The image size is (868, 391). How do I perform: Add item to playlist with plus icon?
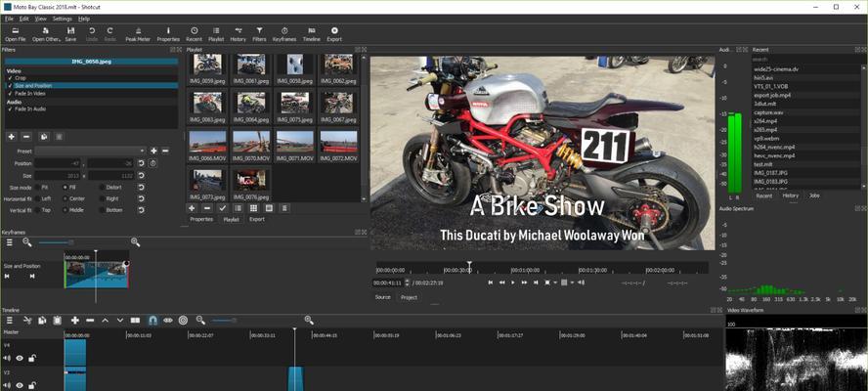pos(192,208)
